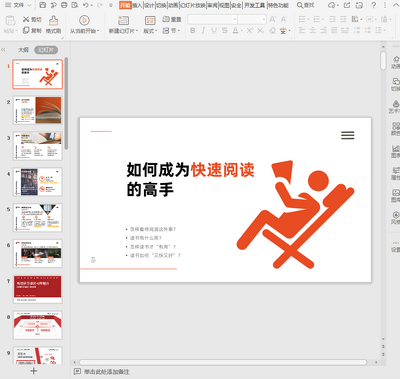The height and width of the screenshot is (379, 400).
Task: Open the font name dropdown
Action: tap(235, 19)
